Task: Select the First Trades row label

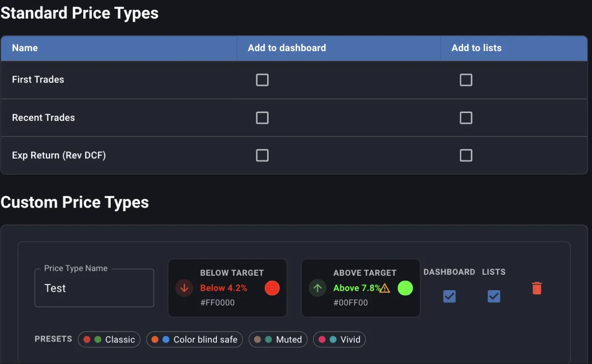Action: 38,79
